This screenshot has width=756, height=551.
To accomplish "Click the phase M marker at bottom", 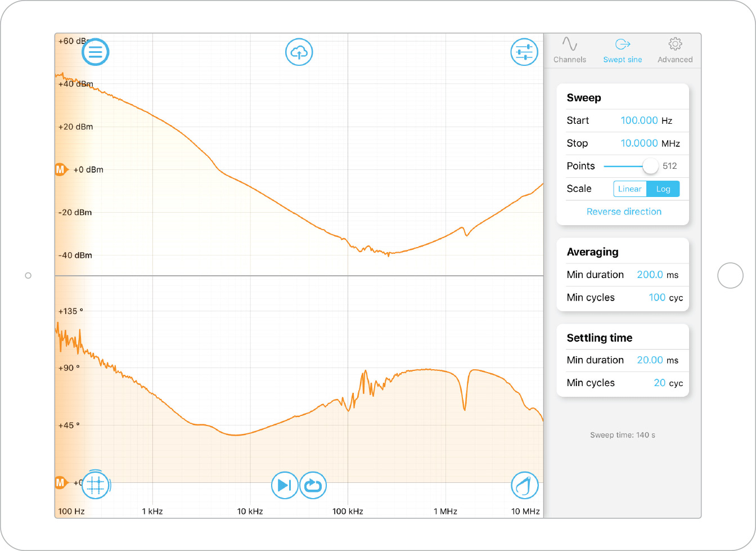I will point(60,482).
